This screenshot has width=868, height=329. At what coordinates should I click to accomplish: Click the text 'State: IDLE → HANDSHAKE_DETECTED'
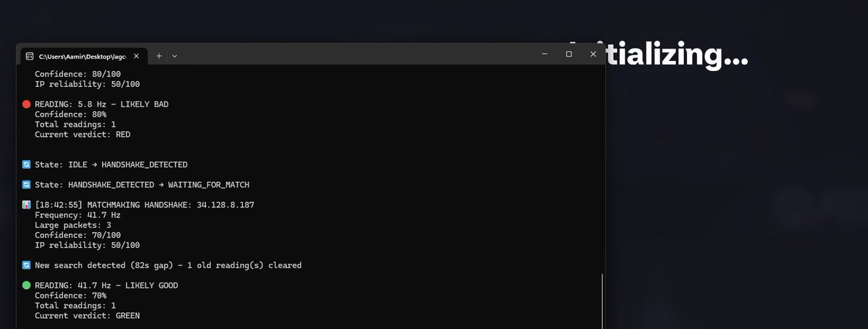(x=111, y=164)
